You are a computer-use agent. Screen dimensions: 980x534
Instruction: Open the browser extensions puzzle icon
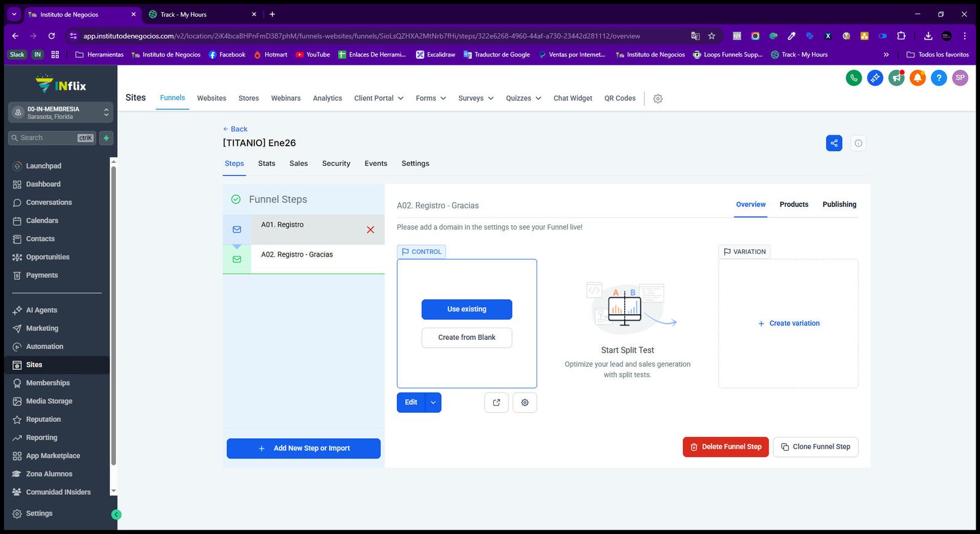901,36
